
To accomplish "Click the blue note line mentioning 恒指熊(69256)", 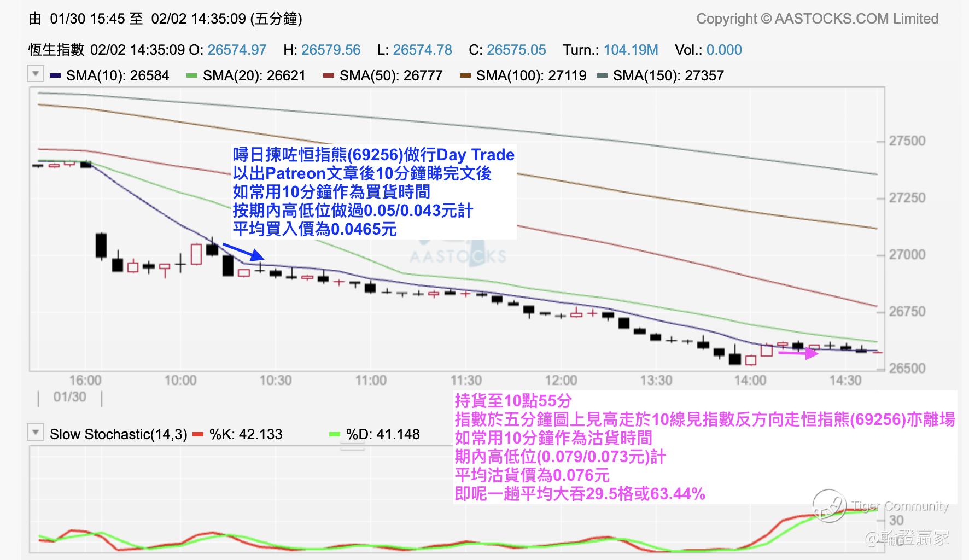I will (x=373, y=155).
